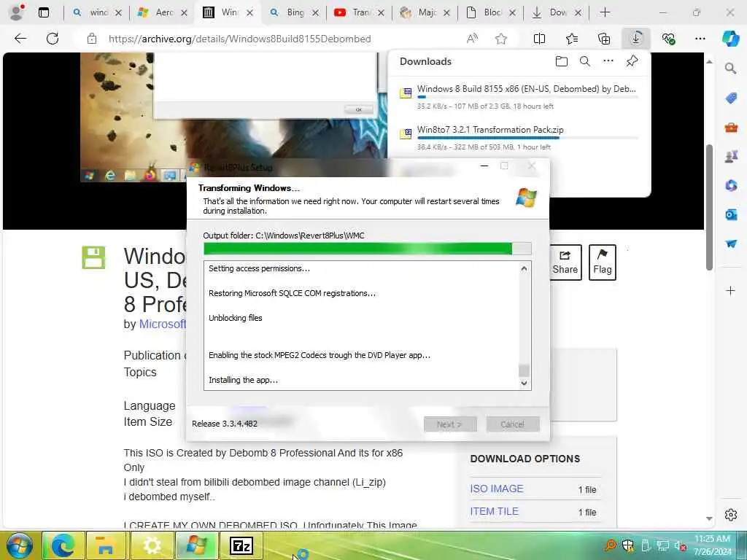Switch to the Dow downloads tab
The width and height of the screenshot is (747, 560).
556,12
